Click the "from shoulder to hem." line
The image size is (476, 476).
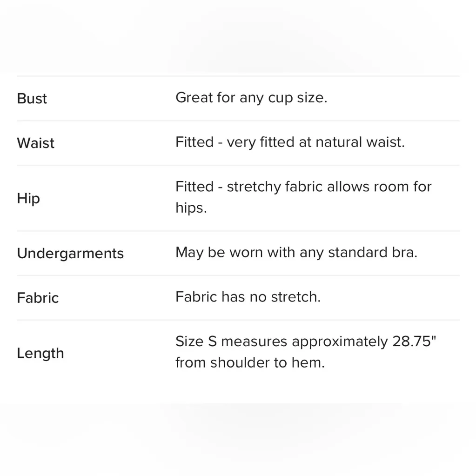click(249, 362)
